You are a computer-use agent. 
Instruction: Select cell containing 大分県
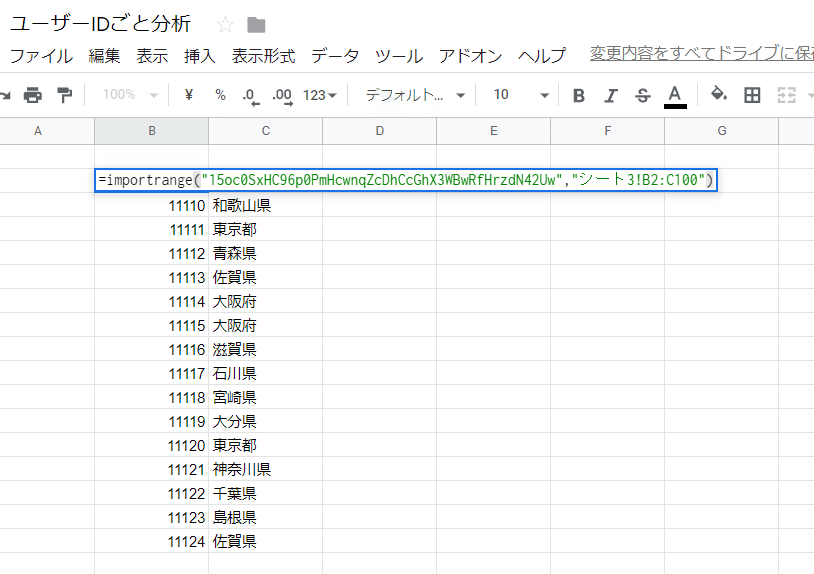click(x=265, y=421)
